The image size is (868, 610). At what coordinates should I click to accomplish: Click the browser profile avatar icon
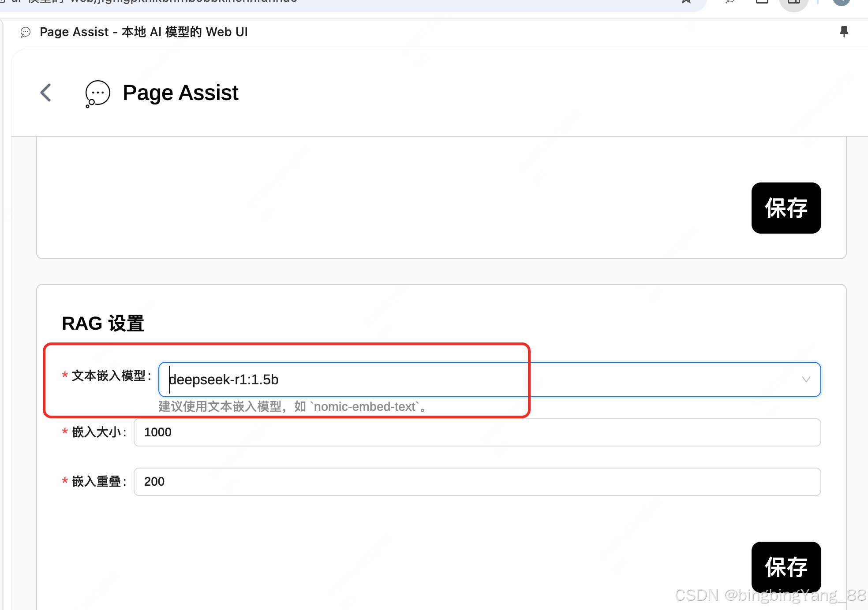(x=841, y=2)
